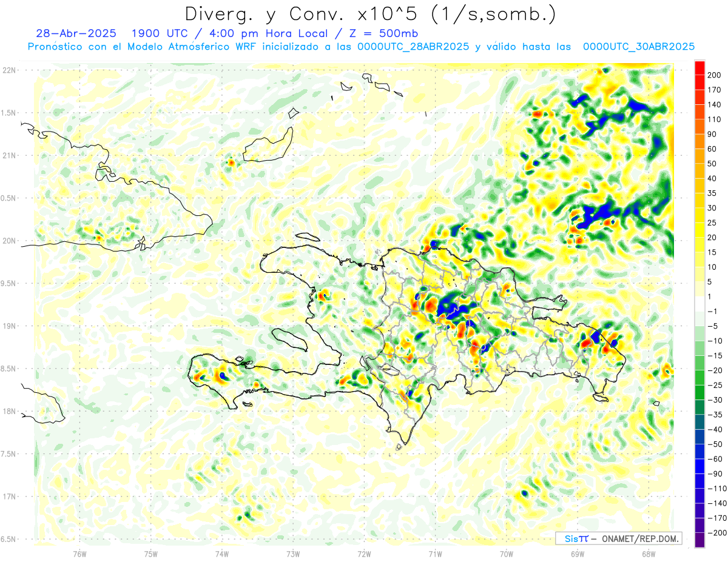Image resolution: width=728 pixels, height=562 pixels.
Task: Click the "-30" legend value
Action: pos(715,400)
